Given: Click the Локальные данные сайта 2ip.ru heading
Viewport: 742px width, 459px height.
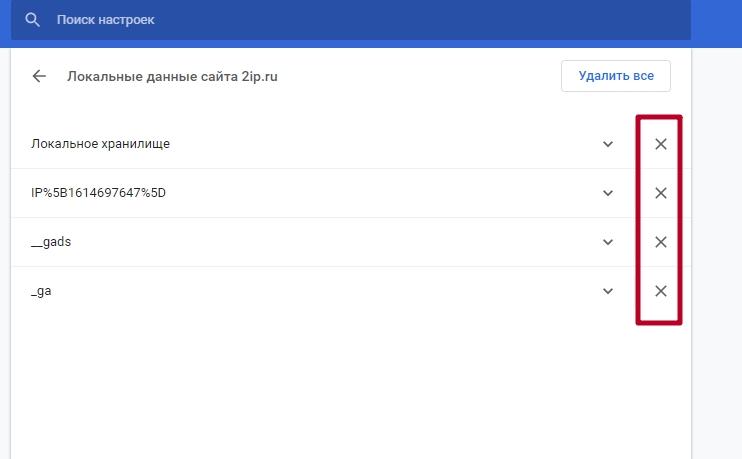Looking at the screenshot, I should click(172, 76).
